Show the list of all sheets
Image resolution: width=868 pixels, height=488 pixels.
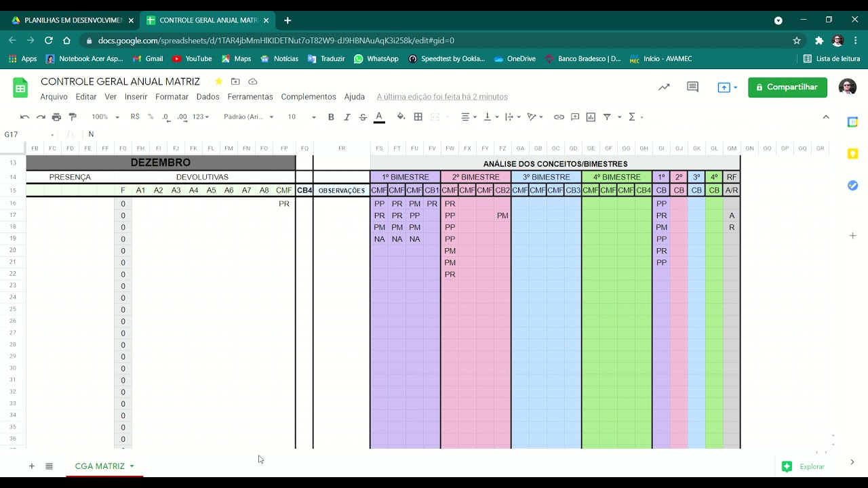point(49,466)
